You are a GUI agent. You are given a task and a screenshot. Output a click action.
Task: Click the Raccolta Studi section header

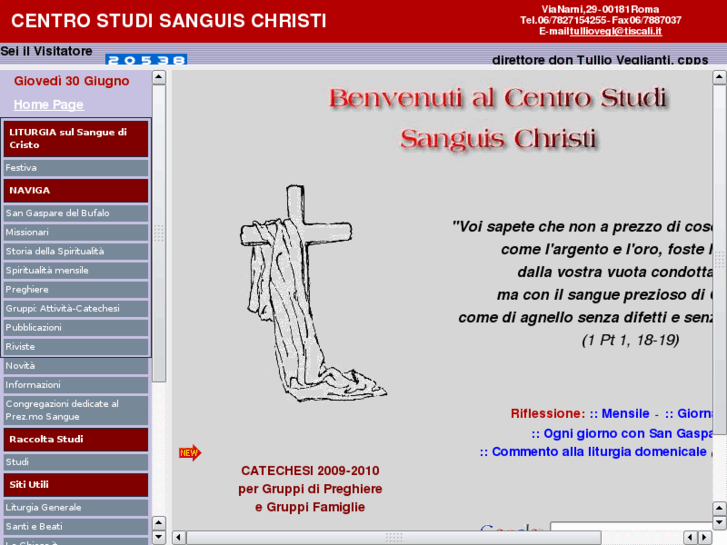coord(76,439)
